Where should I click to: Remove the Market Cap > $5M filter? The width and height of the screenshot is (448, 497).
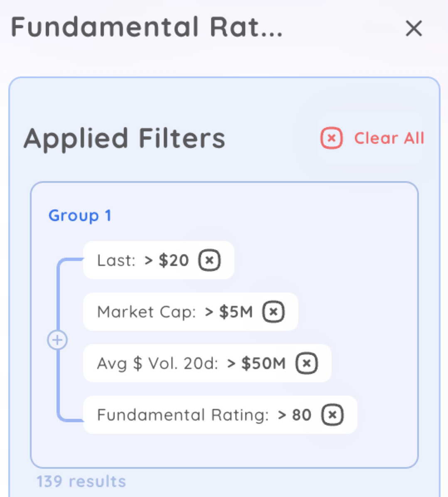pyautogui.click(x=273, y=312)
